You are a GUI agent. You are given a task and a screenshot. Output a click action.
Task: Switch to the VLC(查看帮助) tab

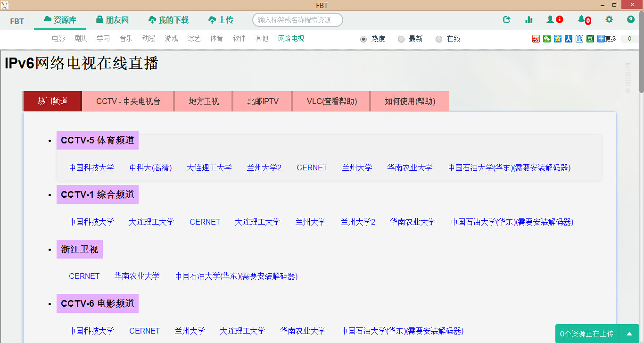(x=331, y=101)
